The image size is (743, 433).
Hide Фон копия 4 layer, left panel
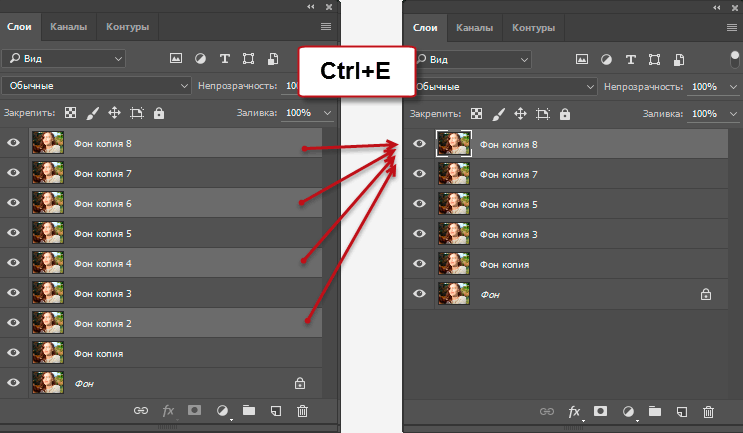click(x=14, y=262)
